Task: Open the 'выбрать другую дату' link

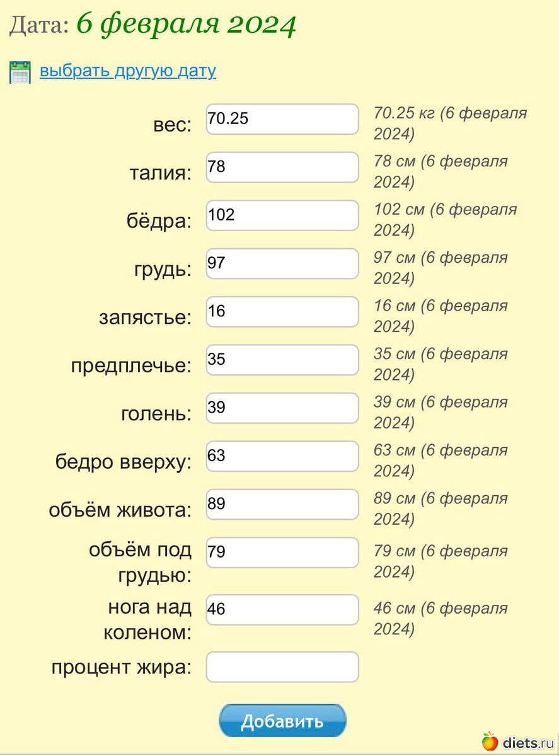Action: point(128,71)
